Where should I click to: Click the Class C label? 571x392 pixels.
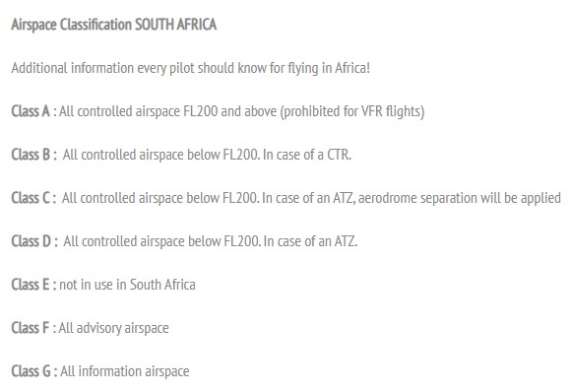[x=31, y=198]
